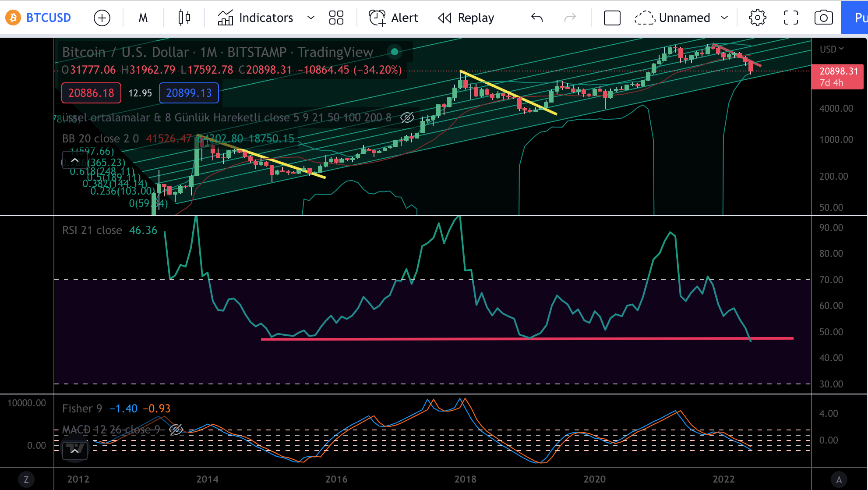868x490 pixels.
Task: Click the 2014 label on time axis
Action: click(208, 479)
